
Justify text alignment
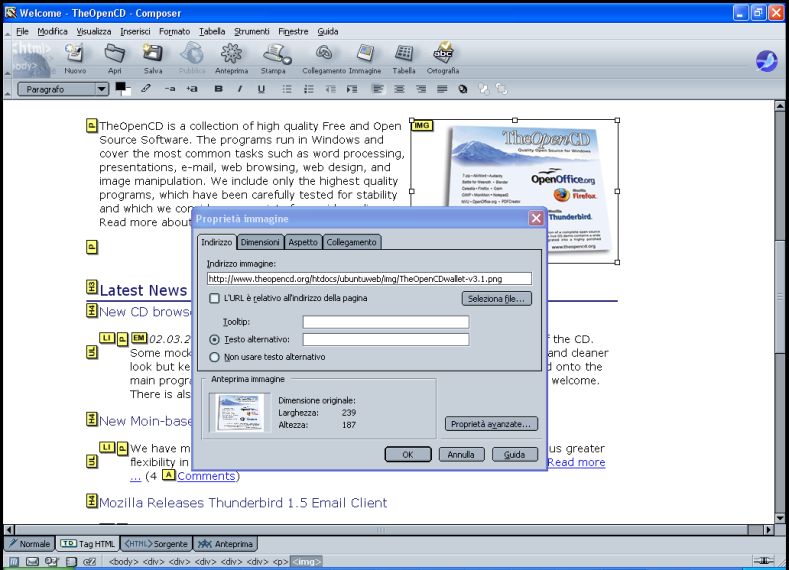[x=442, y=89]
